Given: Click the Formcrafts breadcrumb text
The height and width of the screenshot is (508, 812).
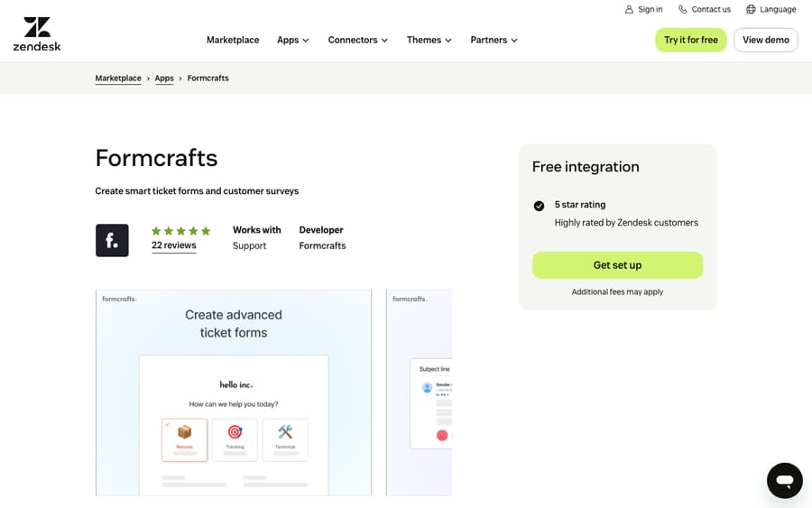Looking at the screenshot, I should point(208,79).
